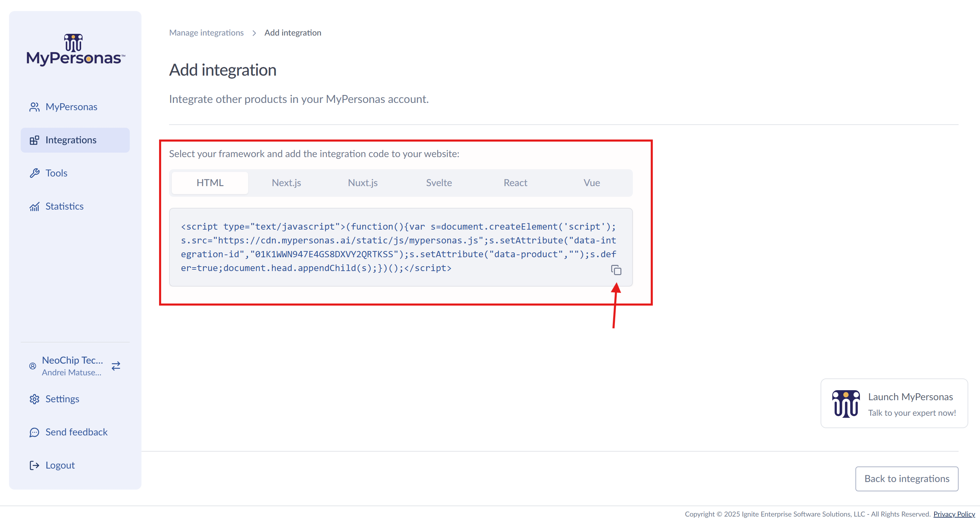Image resolution: width=980 pixels, height=520 pixels.
Task: Switch to the Next.js tab
Action: [x=286, y=183]
